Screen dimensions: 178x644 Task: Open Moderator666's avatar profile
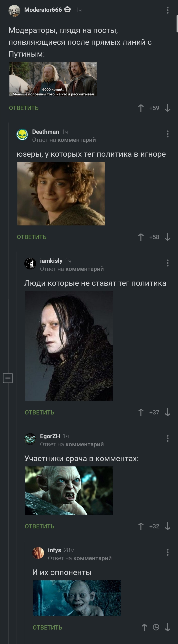14,11
